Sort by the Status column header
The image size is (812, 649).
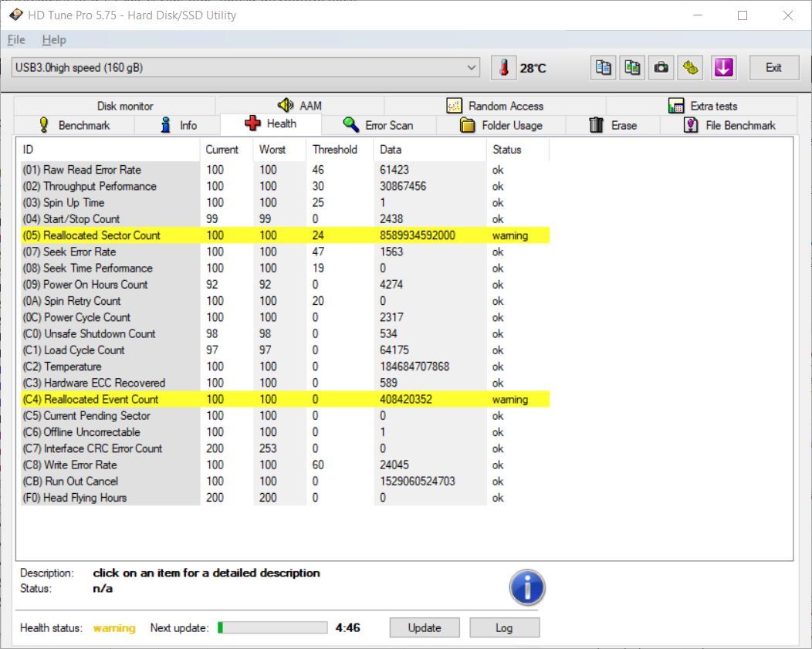517,150
